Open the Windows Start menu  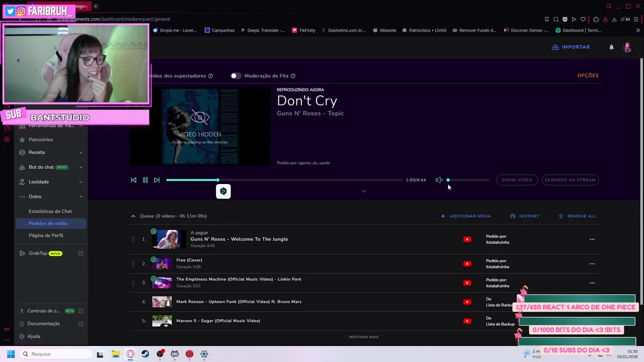pos(11,354)
